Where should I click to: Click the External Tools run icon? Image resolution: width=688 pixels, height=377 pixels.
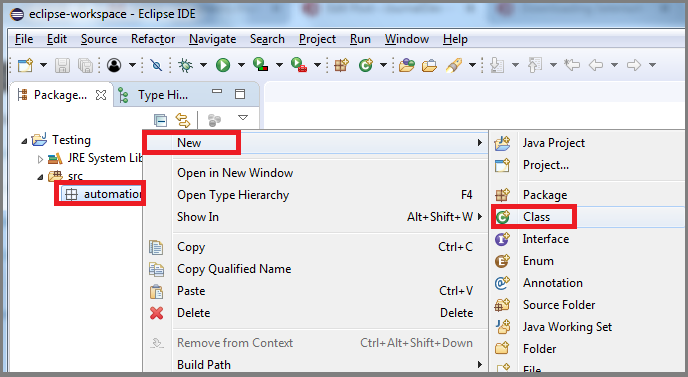[x=299, y=65]
